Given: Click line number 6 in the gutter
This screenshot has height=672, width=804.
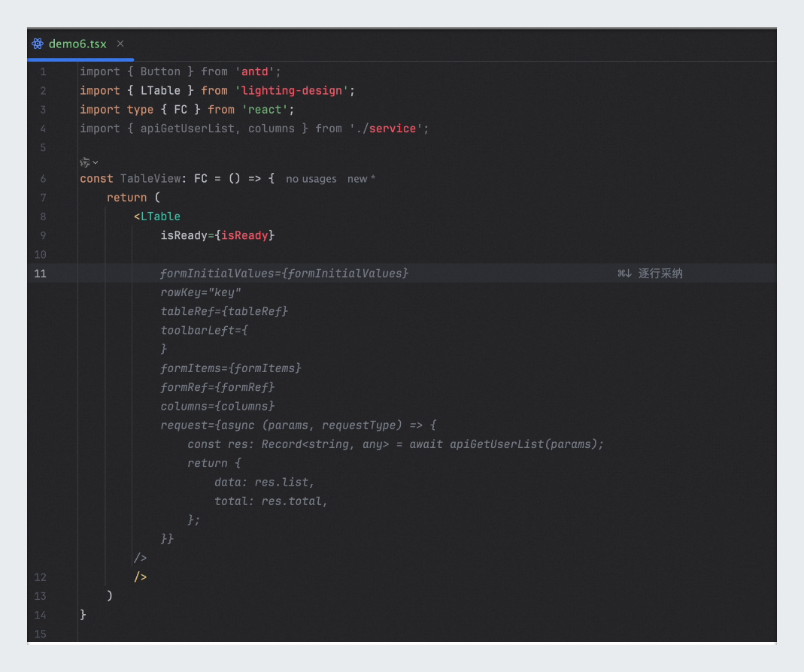Looking at the screenshot, I should (43, 179).
